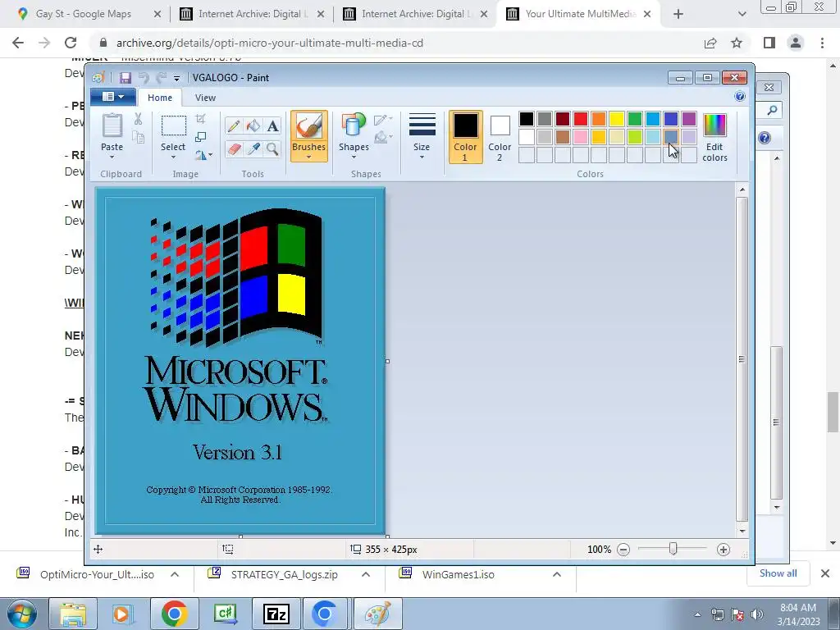Viewport: 840px width, 630px height.
Task: Open STRATEGY_GA_logs.zip download item
Action: click(284, 574)
